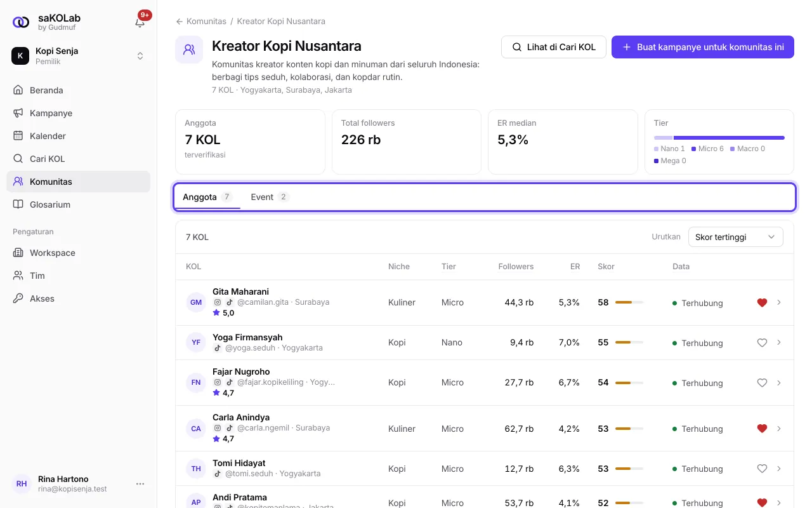Toggle favorite heart for Andi Pratama

763,503
